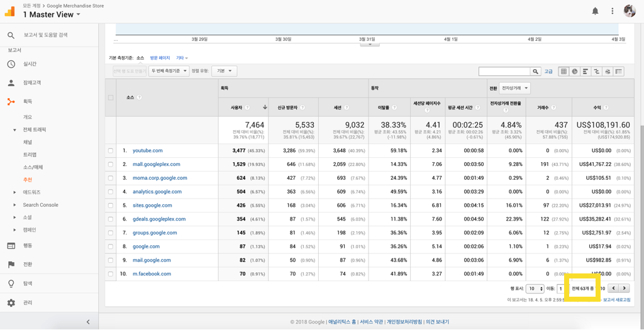The image size is (644, 330).
Task: Check the moma.corp.google.com row checkbox
Action: (x=110, y=178)
